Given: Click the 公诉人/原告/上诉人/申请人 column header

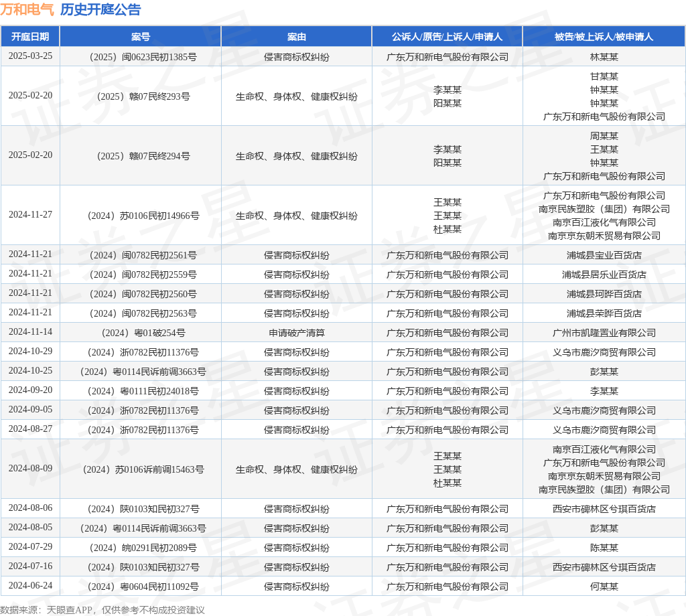Looking at the screenshot, I should [447, 37].
